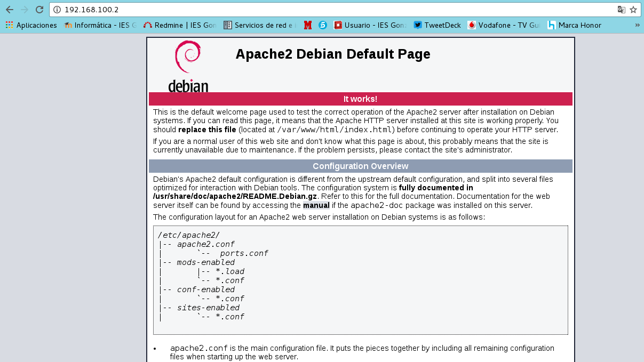Open the red M Marca bookmark icon
This screenshot has height=362, width=644.
click(x=307, y=25)
